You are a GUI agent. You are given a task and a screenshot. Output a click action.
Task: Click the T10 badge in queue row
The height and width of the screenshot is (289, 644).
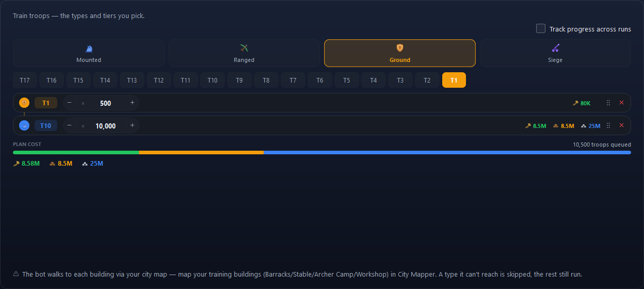tap(46, 125)
